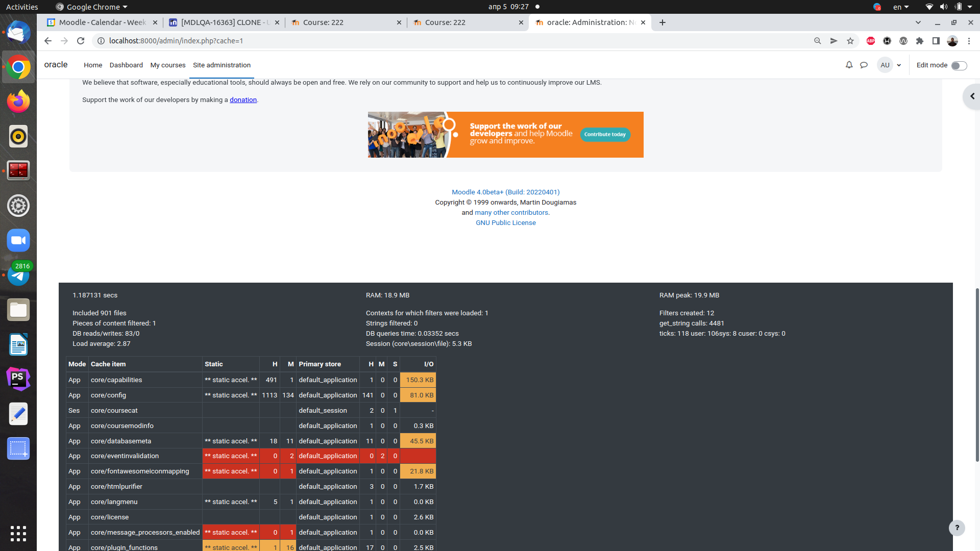Open the AdBlock Plus extension
This screenshot has width=980, height=551.
[x=871, y=41]
